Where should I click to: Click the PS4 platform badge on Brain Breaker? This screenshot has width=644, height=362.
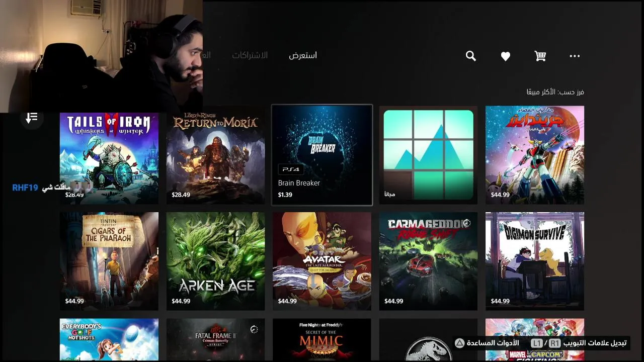[x=290, y=169]
